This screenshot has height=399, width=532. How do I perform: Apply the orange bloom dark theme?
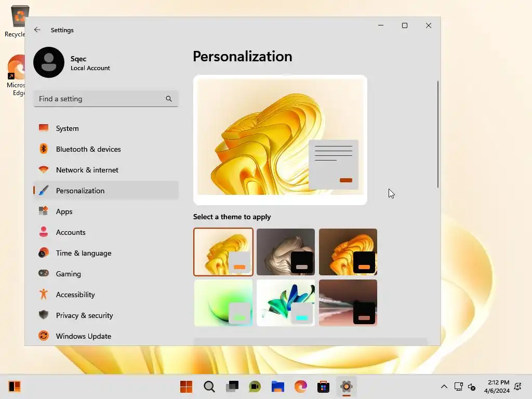coord(348,252)
